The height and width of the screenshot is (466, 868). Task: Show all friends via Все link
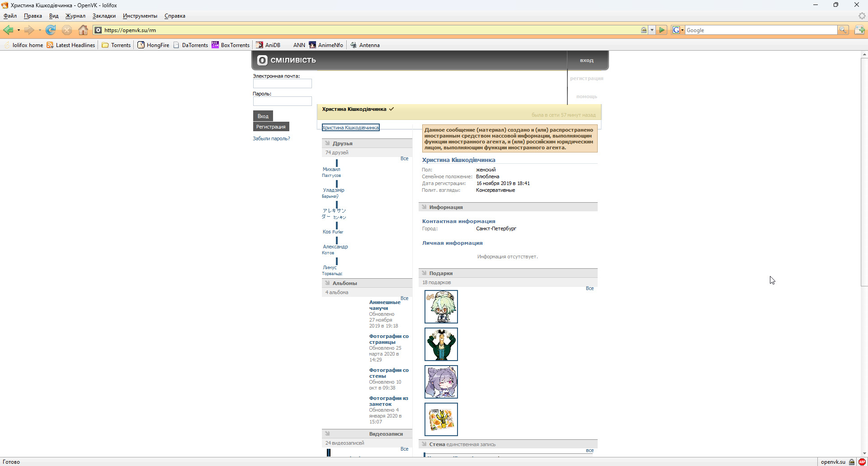tap(405, 158)
